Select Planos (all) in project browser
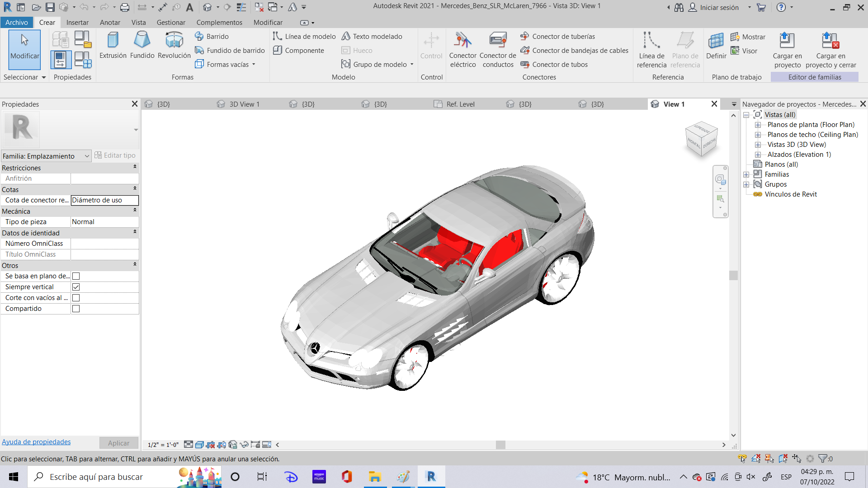This screenshot has height=488, width=868. (x=781, y=164)
